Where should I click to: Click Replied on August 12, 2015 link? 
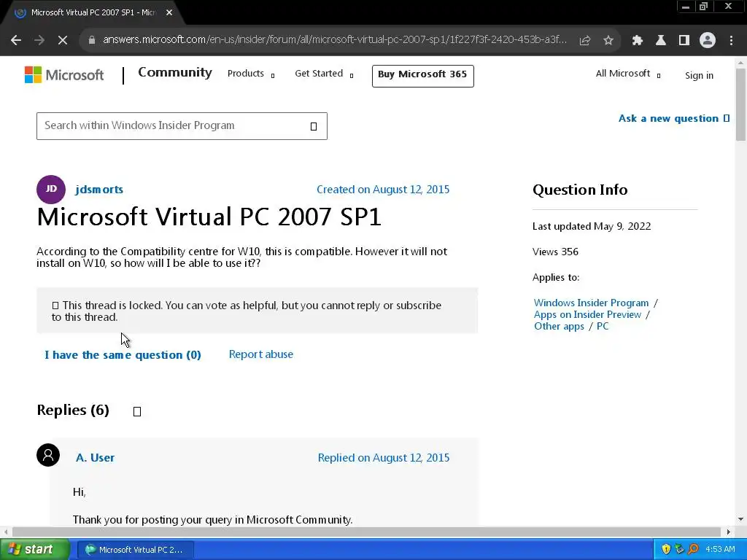pyautogui.click(x=384, y=458)
